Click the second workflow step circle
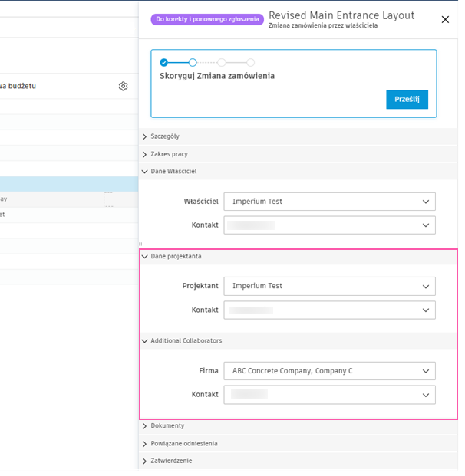This screenshot has height=476, width=465. (x=193, y=62)
